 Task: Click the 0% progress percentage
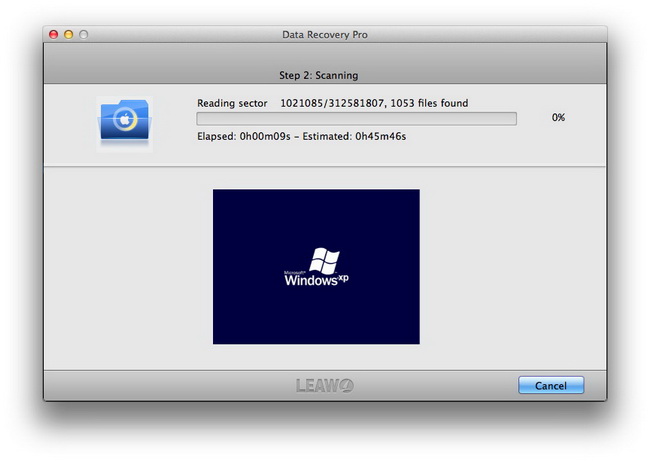click(x=558, y=118)
